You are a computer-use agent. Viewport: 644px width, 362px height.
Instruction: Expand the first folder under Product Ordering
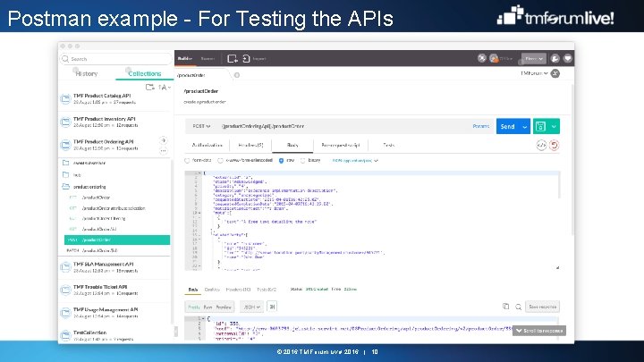(x=65, y=163)
